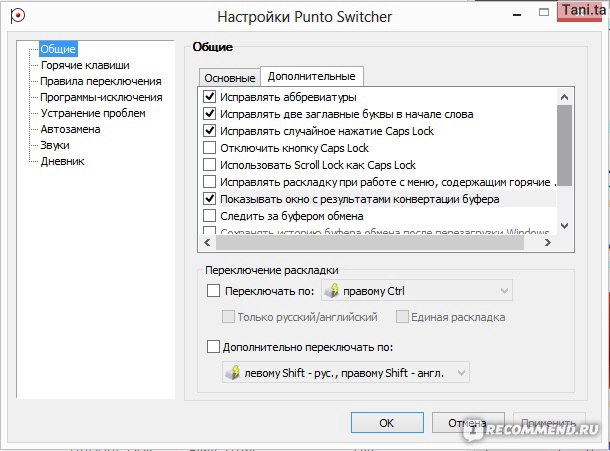
Task: Open Звуки section
Action: [x=55, y=145]
